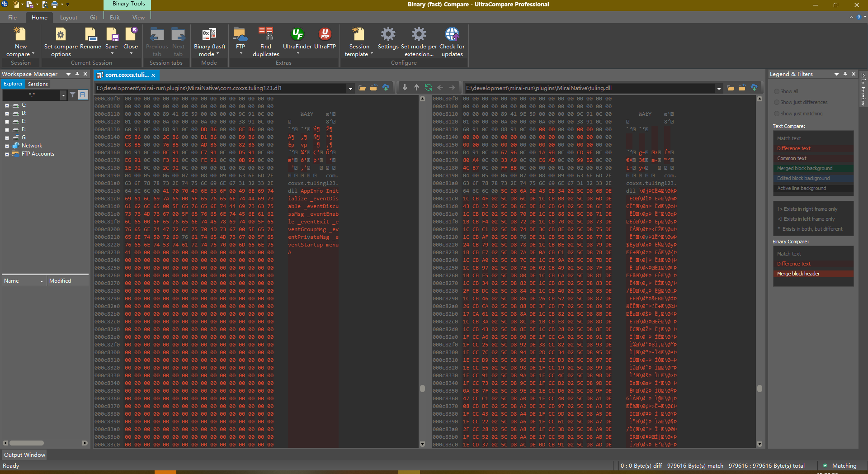Screen dimensions: 868x474
Task: Click the left file path field
Action: (x=221, y=88)
